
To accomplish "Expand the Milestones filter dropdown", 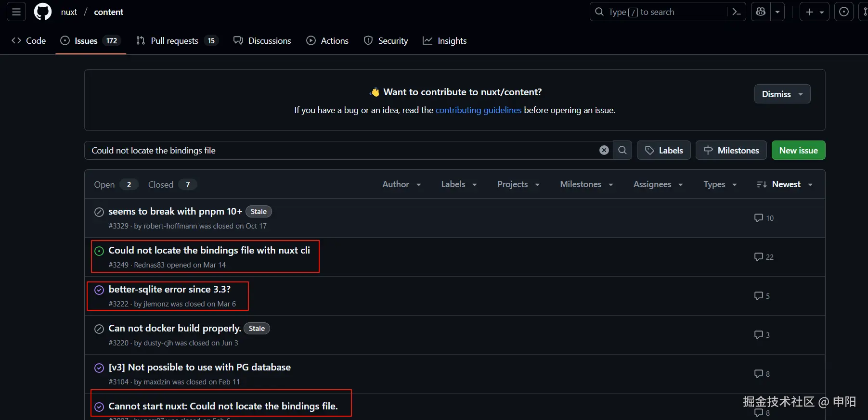I will [x=587, y=184].
